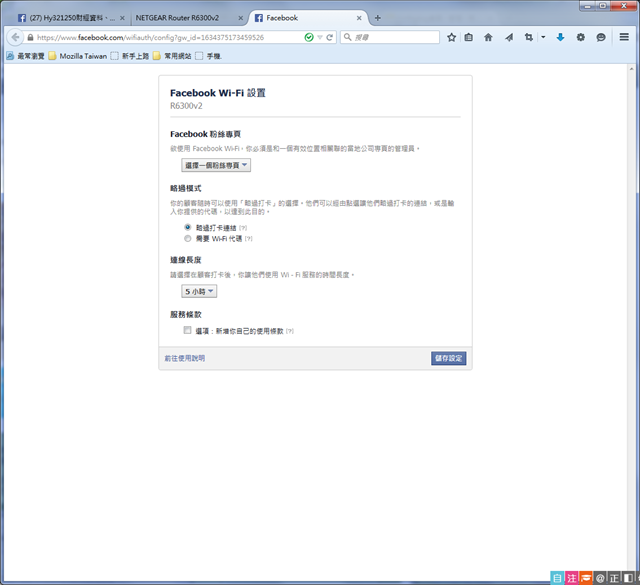Click the browser back arrow button
Viewport: 640px width, 585px height.
[15, 37]
